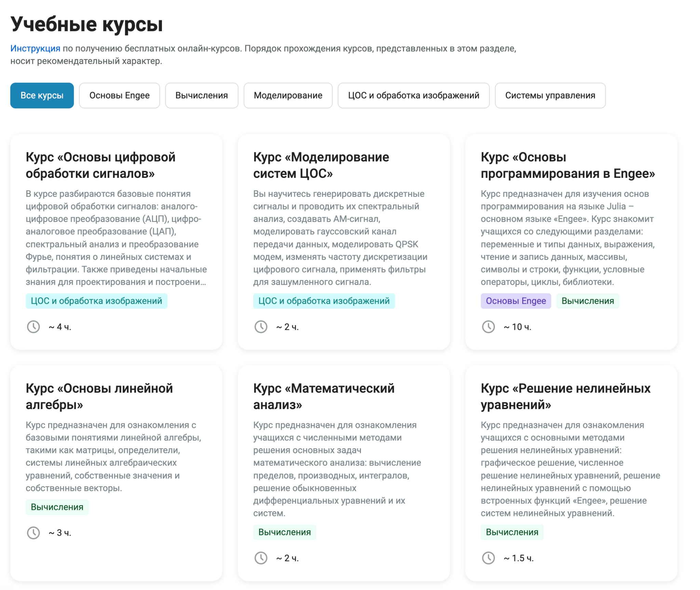Click the purple Основы Engee tag on a card
This screenshot has width=700, height=590.
[x=516, y=301]
